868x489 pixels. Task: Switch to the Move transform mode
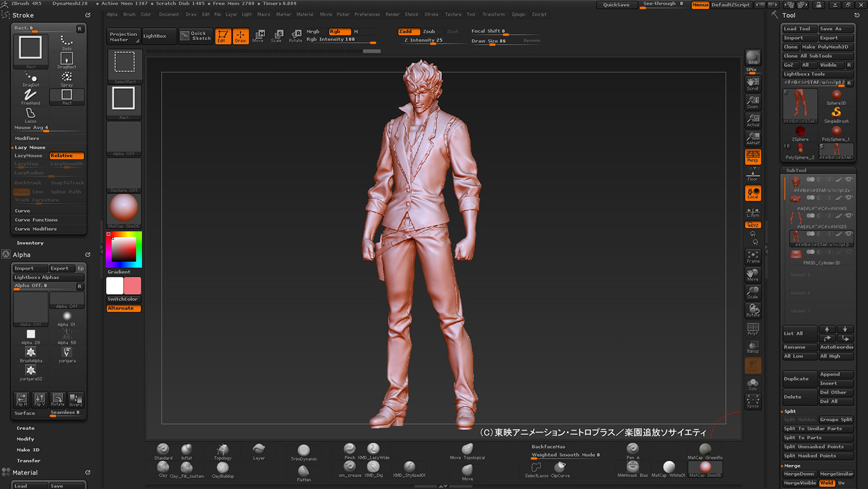(259, 36)
